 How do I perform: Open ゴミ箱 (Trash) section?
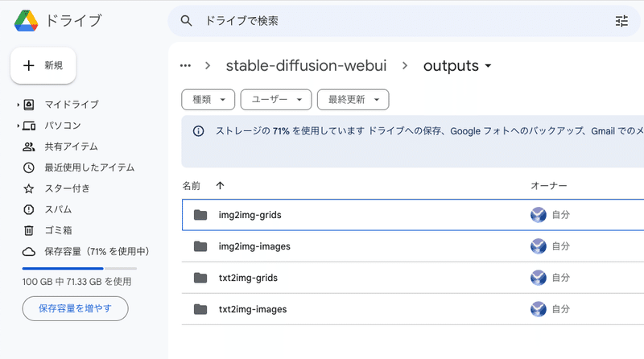[x=60, y=230]
